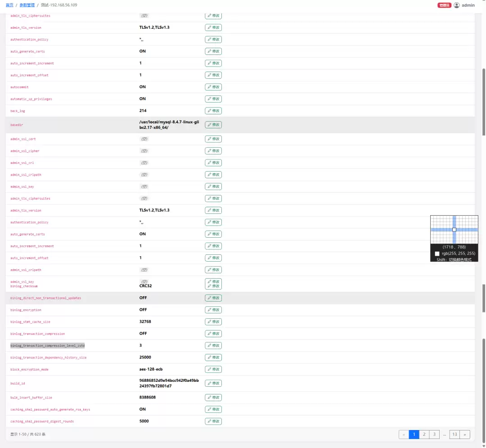Image resolution: width=486 pixels, height=448 pixels.
Task: Click caching_sha2_password_auto_generate_rsa_keys name
Action: pos(50,410)
